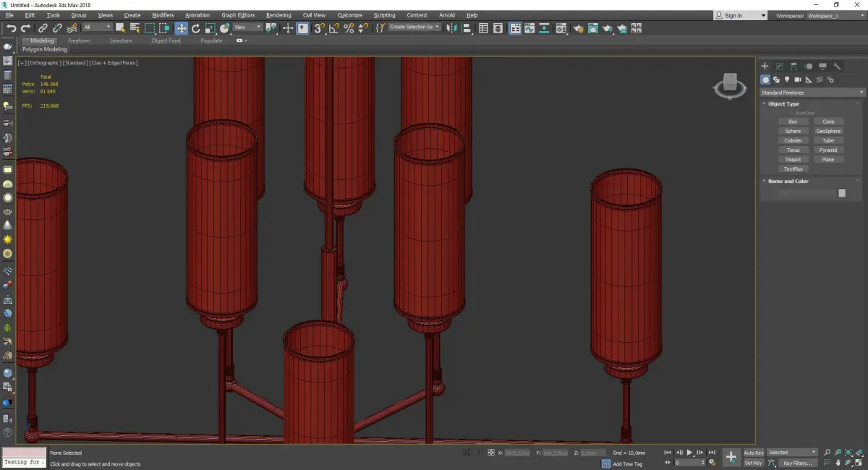Open the Modify tab in command panel
868x470 pixels.
point(779,67)
